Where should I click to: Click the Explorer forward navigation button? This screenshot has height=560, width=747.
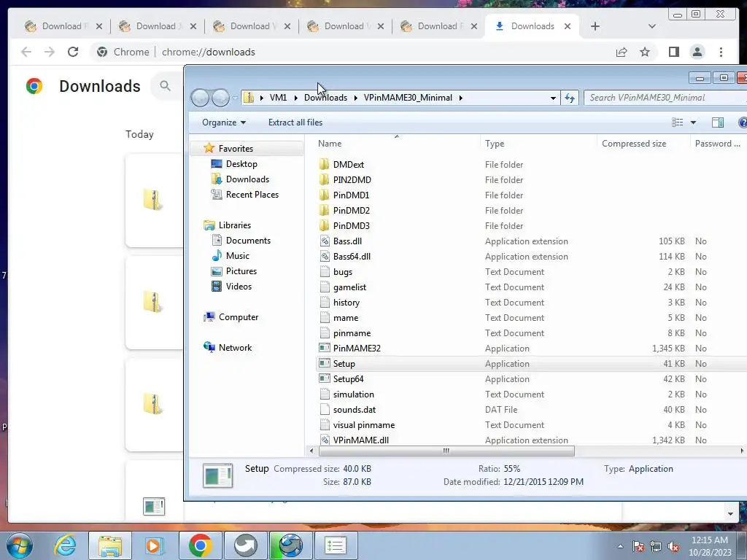[x=220, y=98]
